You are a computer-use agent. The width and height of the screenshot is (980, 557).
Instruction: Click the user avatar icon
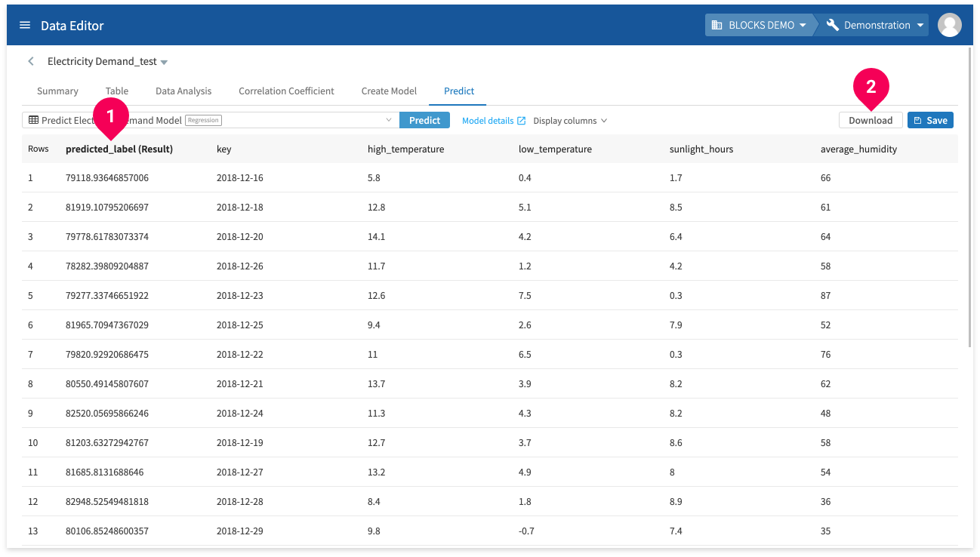[949, 25]
